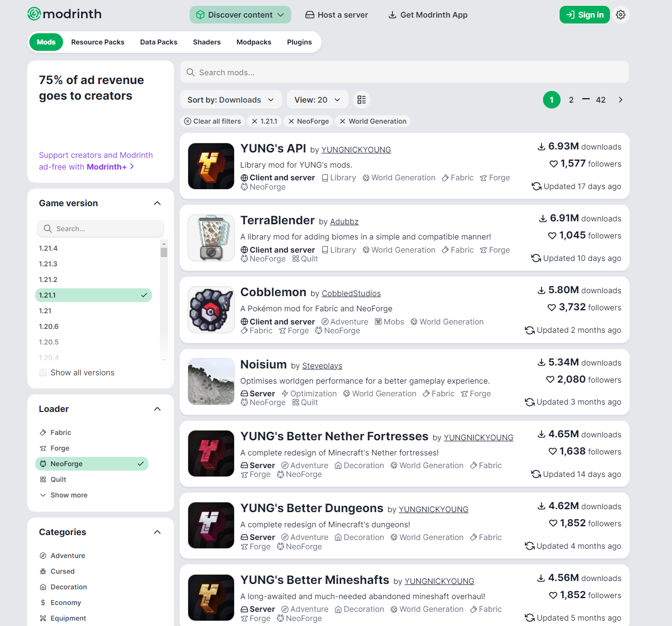Screen dimensions: 672x626
Task: Collapse the Loader section
Action: coord(157,409)
